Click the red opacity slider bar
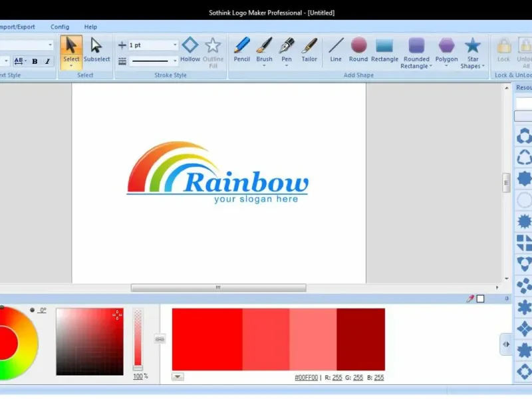The width and height of the screenshot is (532, 399). (138, 338)
